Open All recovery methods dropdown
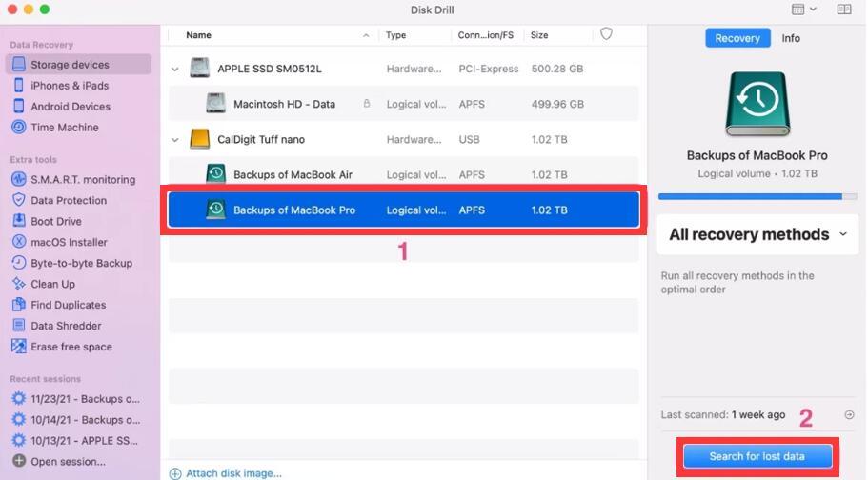 point(757,234)
